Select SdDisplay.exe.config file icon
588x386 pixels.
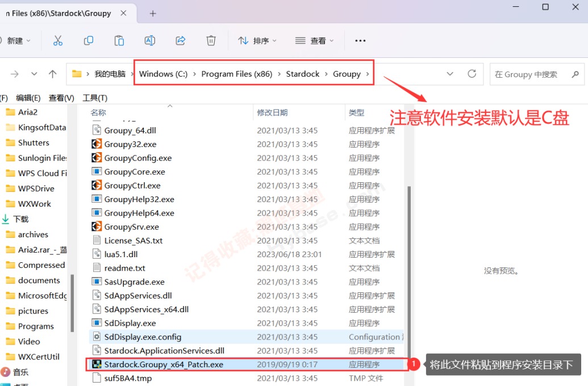[x=97, y=337]
